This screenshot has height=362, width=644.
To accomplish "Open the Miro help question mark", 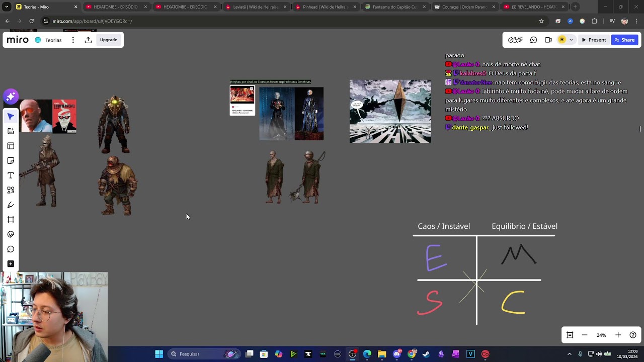I will (x=633, y=335).
